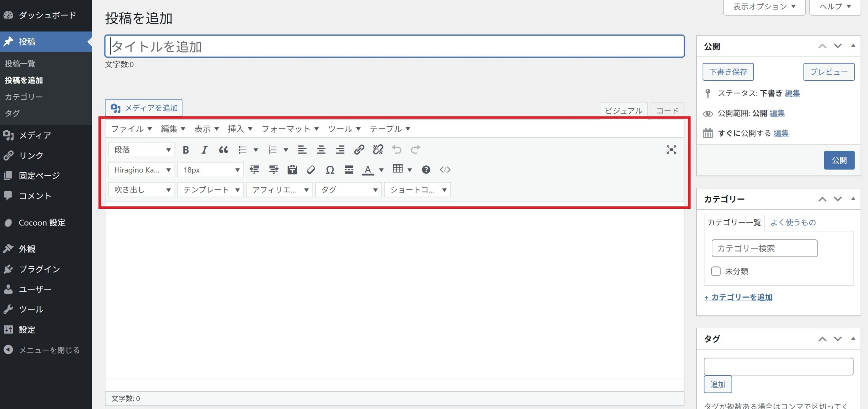Expand the 吹き出し dropdown
Screen dimensions: 868x409
point(141,190)
